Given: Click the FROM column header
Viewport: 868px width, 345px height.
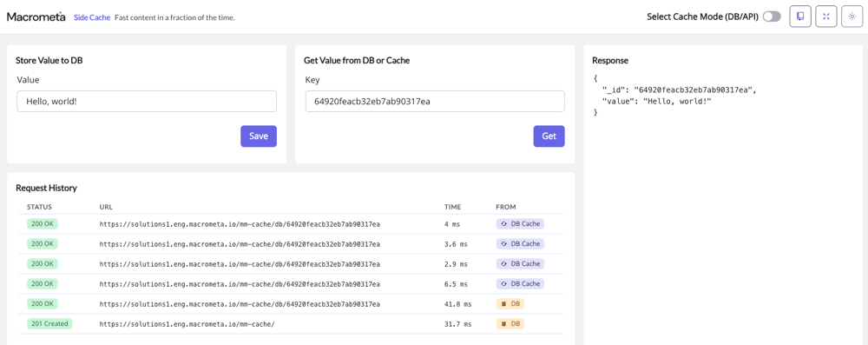Looking at the screenshot, I should [x=506, y=207].
